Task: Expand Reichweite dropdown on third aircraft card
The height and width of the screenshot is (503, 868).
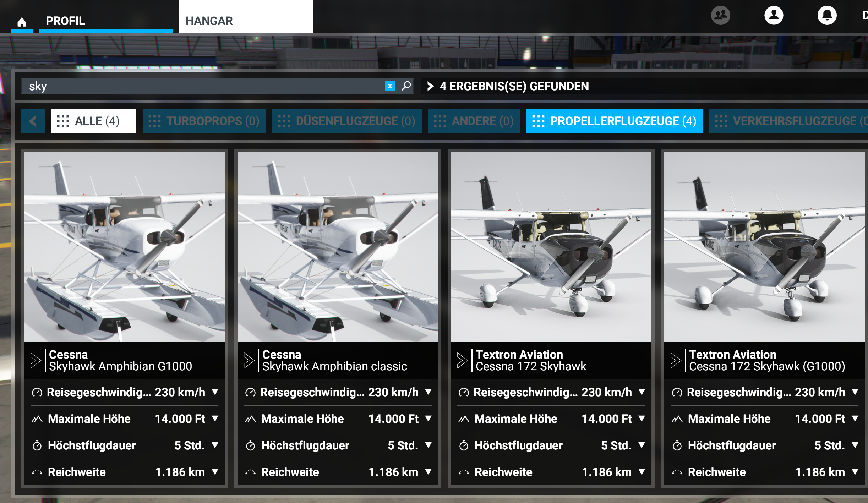Action: (x=642, y=472)
